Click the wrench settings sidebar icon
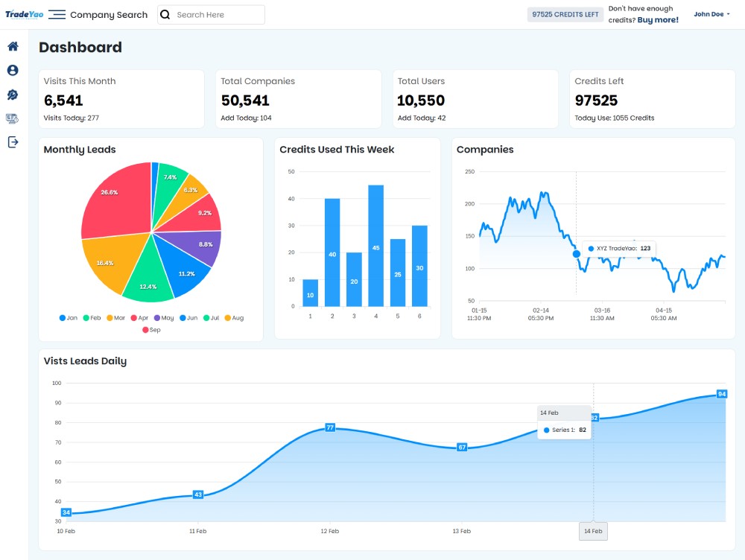 (13, 95)
